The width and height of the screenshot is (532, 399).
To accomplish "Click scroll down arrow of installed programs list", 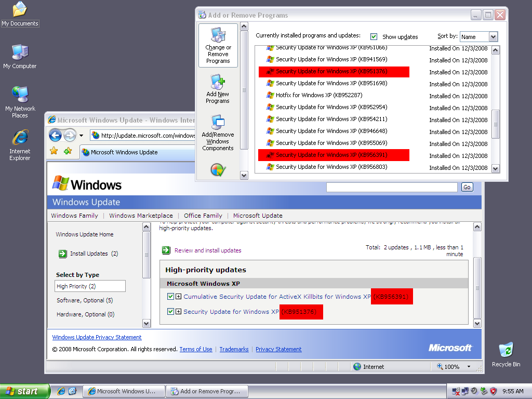I will click(x=495, y=168).
